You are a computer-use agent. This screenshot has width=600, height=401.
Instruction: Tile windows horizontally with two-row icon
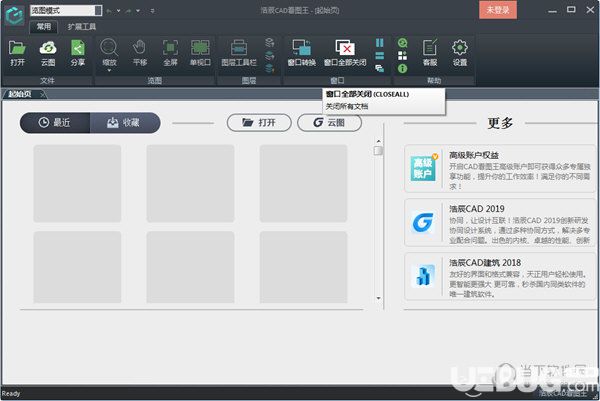380,56
